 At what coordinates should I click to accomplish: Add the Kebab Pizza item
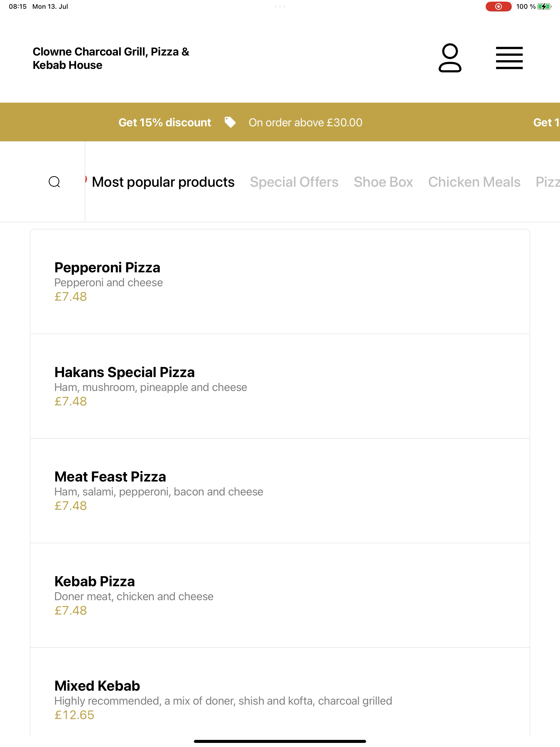(280, 595)
